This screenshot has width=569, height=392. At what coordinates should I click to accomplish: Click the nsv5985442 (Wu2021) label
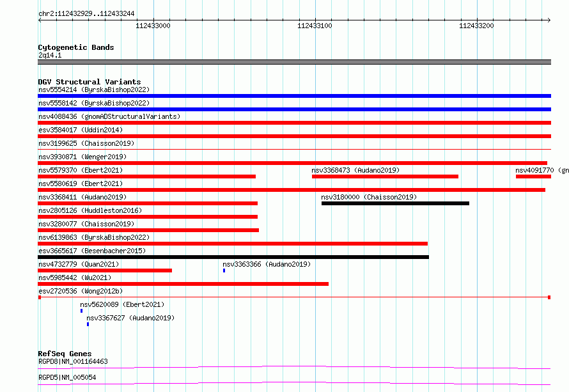tap(75, 278)
